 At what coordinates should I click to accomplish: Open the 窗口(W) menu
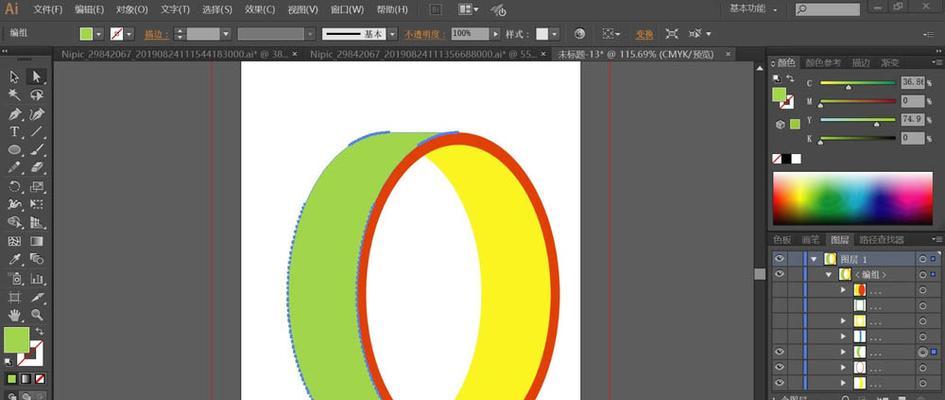tap(347, 10)
